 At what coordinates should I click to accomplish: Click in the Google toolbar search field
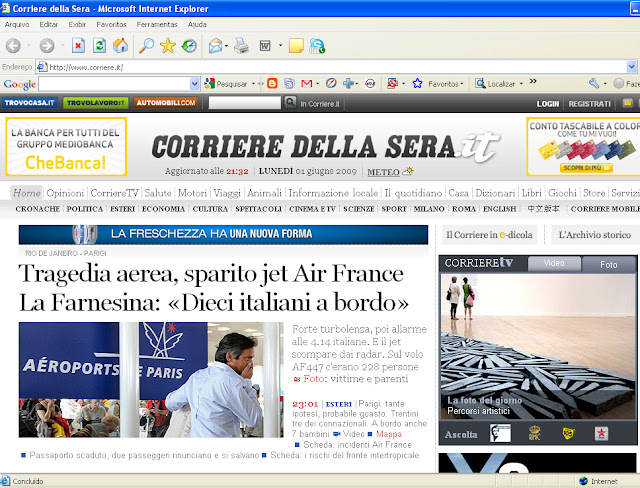pyautogui.click(x=114, y=84)
